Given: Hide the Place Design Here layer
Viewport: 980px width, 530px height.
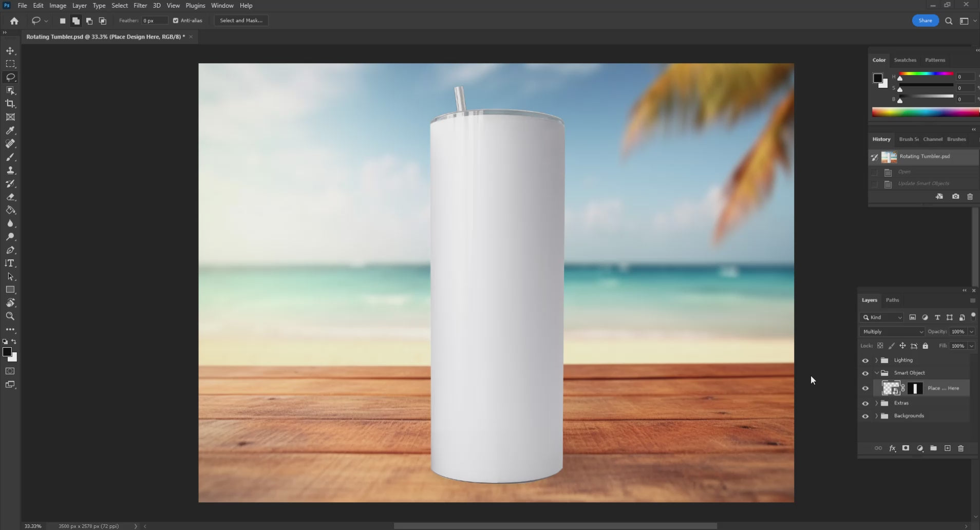Looking at the screenshot, I should coord(865,388).
